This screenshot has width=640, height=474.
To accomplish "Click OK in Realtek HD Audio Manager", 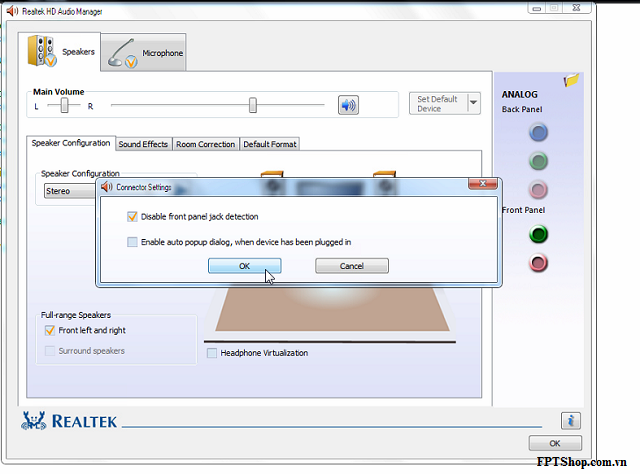I will pyautogui.click(x=555, y=443).
